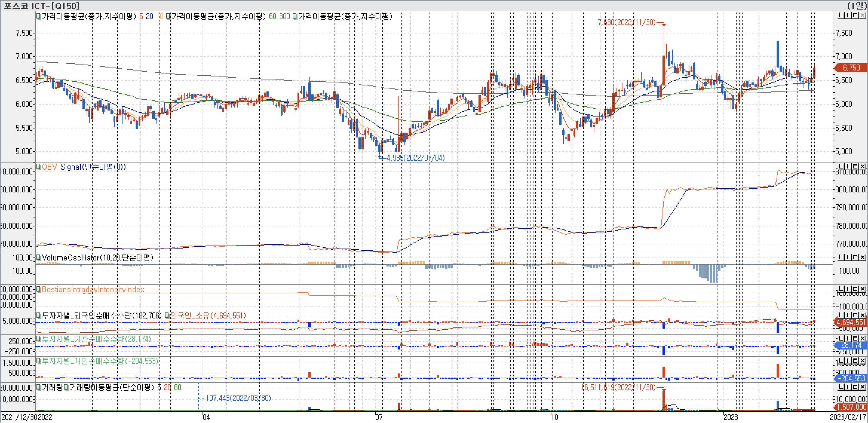Click the 4,935(2022/07/04) low price marker

[x=415, y=158]
